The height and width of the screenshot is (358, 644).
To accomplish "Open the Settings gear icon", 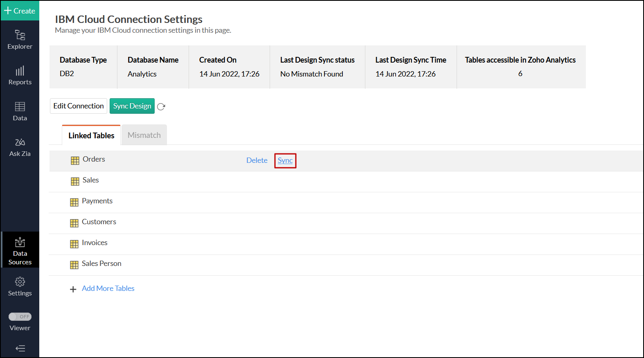I will pyautogui.click(x=20, y=281).
